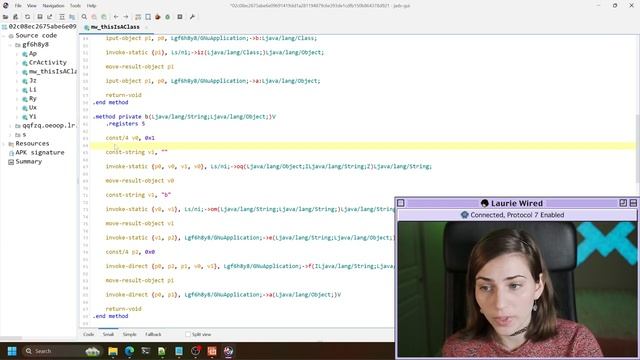Click the open file toolbar icon
The width and height of the screenshot is (640, 360).
pos(5,17)
